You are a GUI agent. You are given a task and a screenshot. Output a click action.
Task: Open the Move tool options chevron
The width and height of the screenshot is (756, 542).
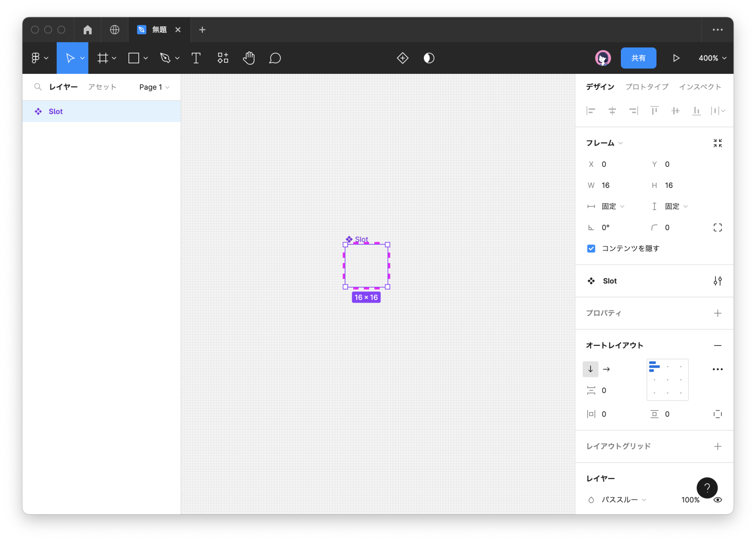(82, 58)
